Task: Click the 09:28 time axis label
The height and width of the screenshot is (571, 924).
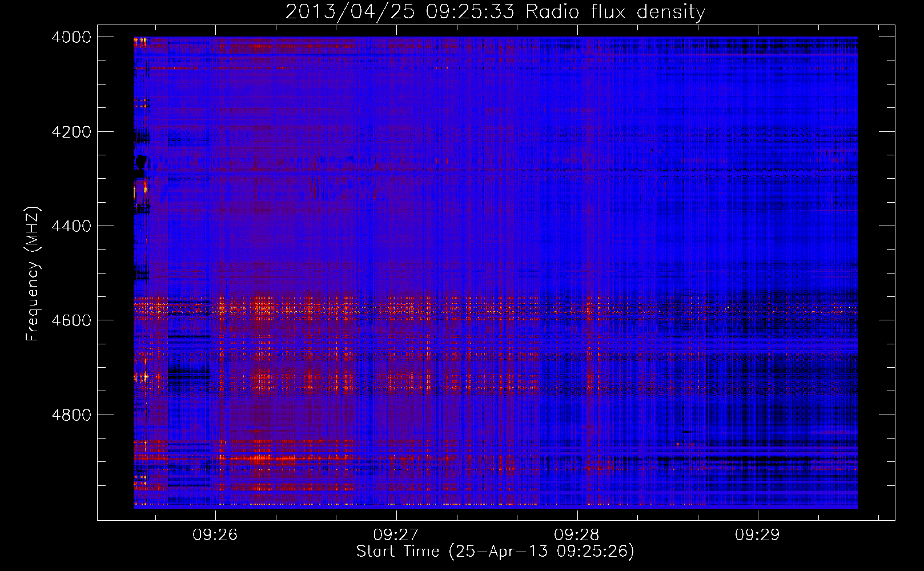Action: click(577, 535)
